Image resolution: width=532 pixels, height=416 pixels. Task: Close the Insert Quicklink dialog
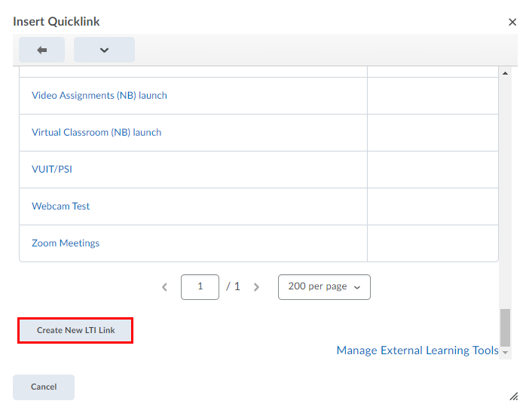[512, 22]
